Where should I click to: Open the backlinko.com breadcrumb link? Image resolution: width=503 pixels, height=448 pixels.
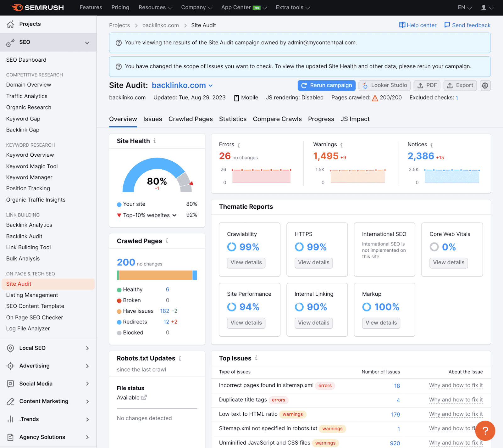click(160, 25)
